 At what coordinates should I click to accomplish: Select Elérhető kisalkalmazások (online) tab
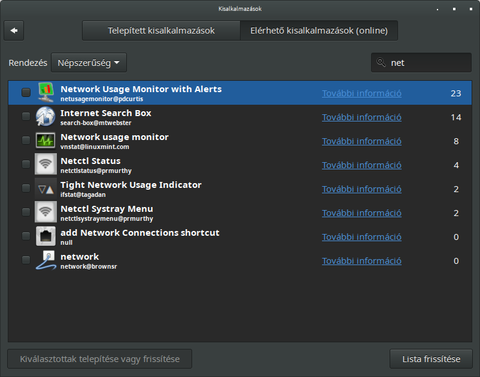click(x=319, y=31)
